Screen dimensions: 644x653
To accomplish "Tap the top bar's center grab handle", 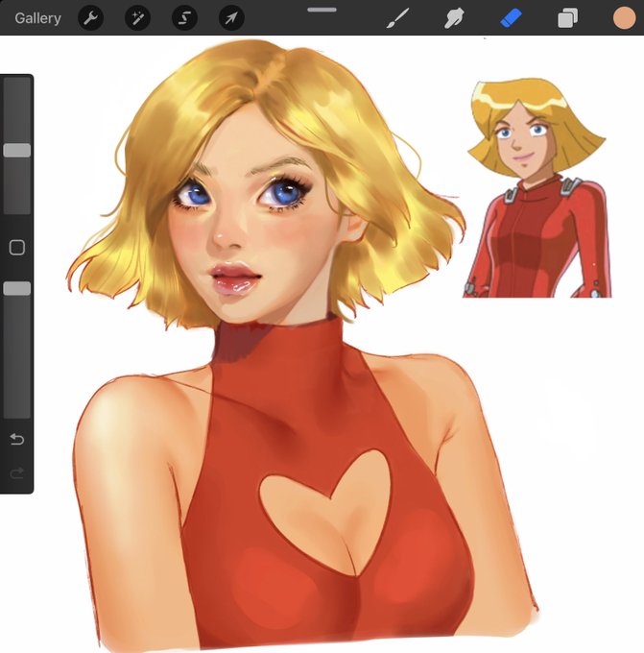I will (x=322, y=10).
